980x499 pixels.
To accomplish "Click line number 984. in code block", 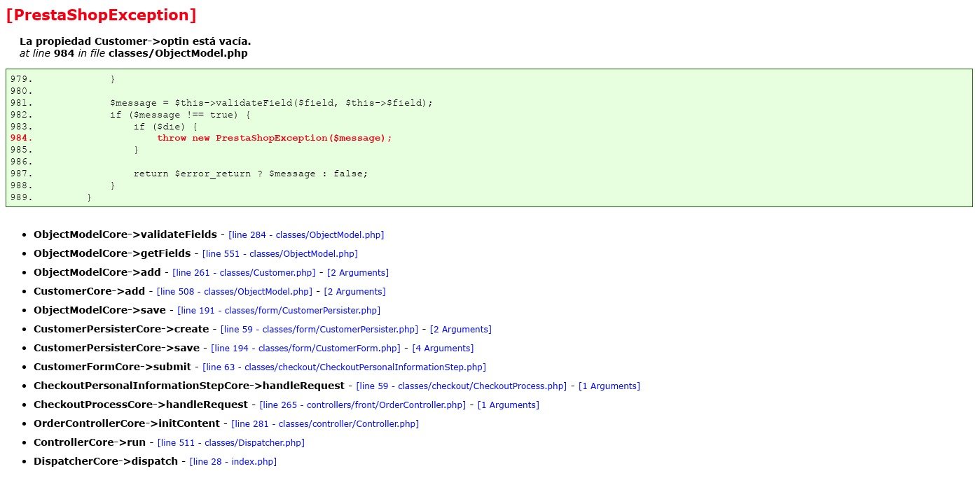I will [22, 138].
